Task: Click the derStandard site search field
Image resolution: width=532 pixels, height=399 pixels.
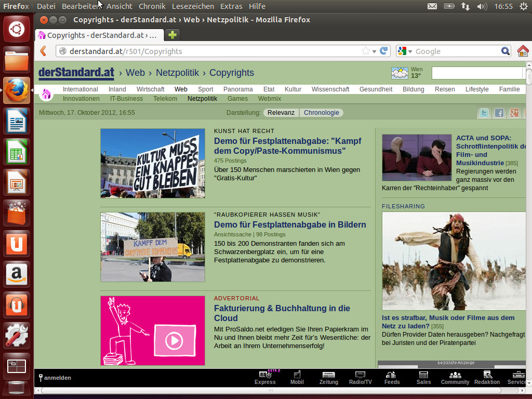Action: pyautogui.click(x=478, y=73)
